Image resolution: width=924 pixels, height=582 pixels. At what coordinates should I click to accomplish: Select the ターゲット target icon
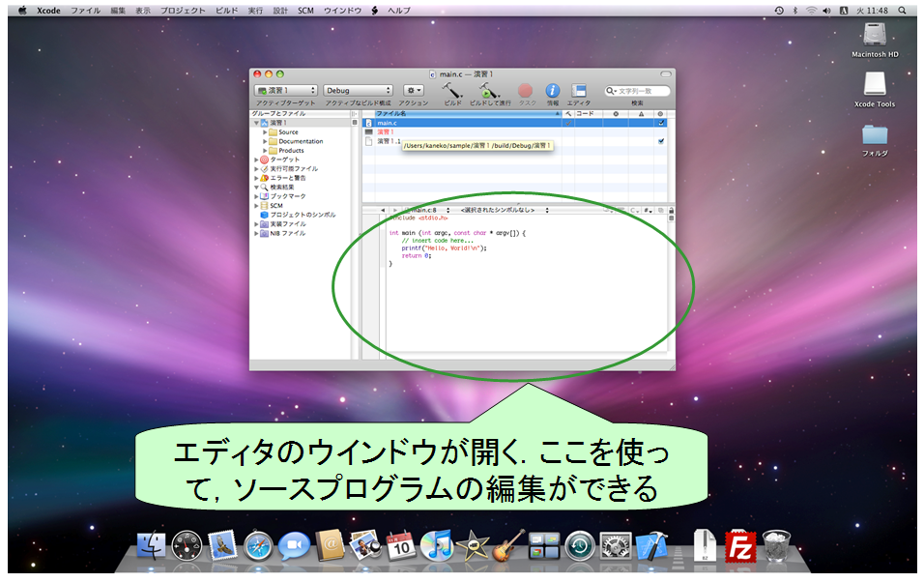pyautogui.click(x=265, y=160)
